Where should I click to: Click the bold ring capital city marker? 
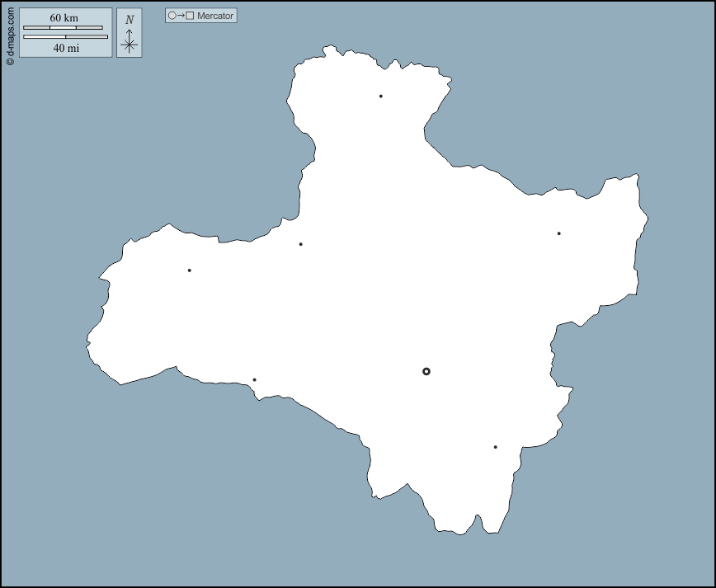[426, 371]
